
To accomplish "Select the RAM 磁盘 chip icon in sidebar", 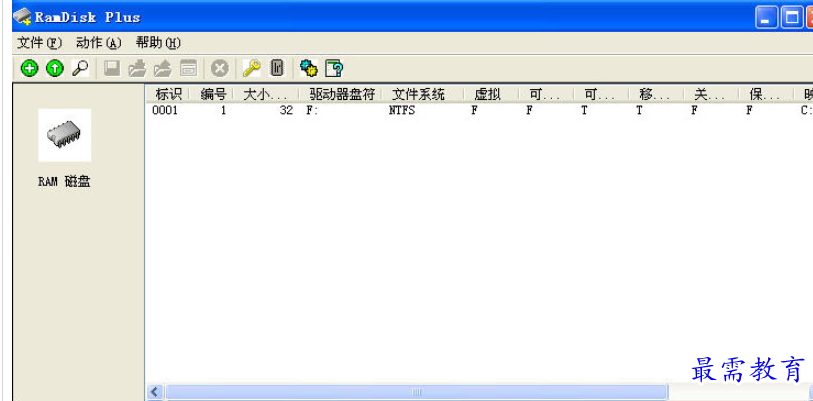I will (65, 135).
